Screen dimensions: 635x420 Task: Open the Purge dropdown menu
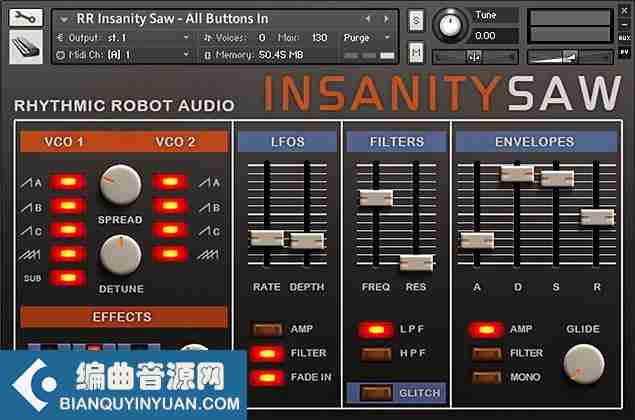[x=367, y=38]
